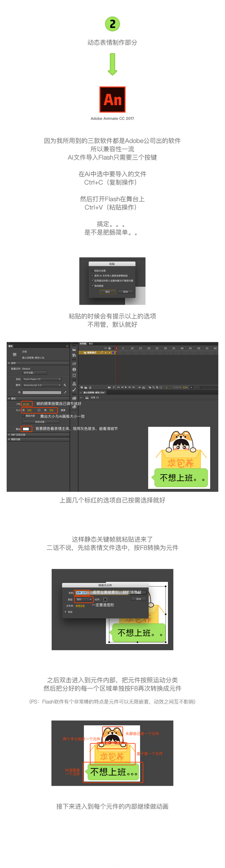The image size is (225, 868).
Task: Open the Align grid panel icon in the dock
Action: (74, 364)
